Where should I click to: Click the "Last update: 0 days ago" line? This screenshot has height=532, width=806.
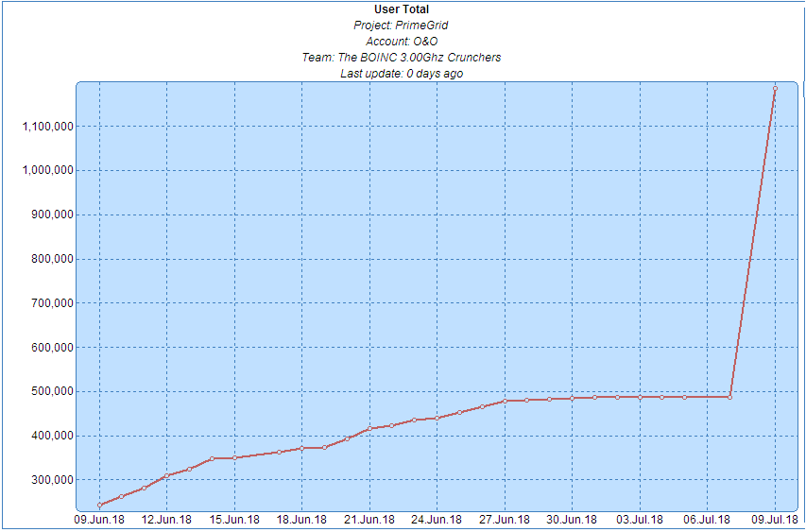point(402,74)
